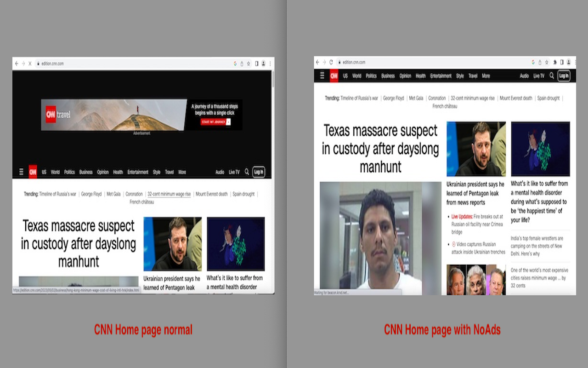
Task: Bookmark star in right NoAds window
Action: coord(547,62)
